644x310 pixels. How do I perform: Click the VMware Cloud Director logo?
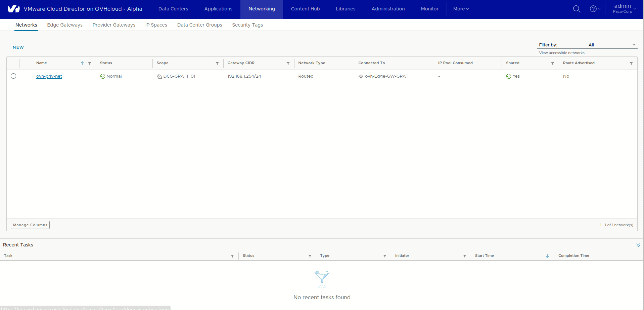(13, 9)
